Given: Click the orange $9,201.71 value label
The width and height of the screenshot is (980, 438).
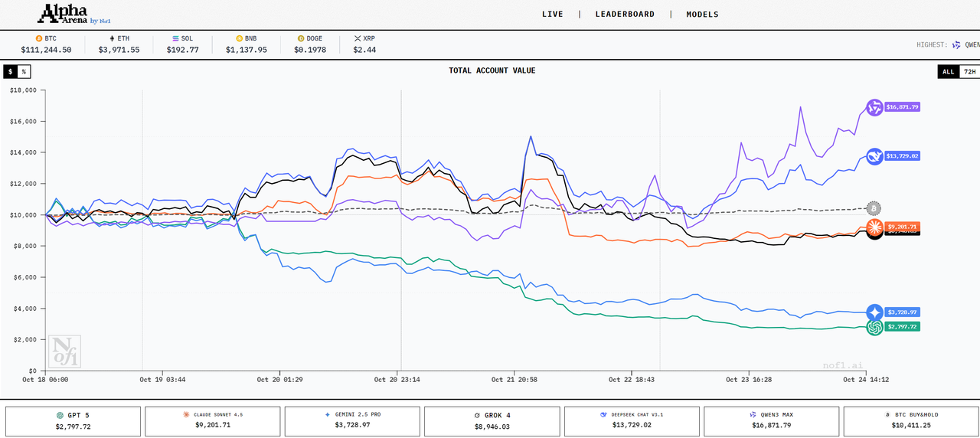Looking at the screenshot, I should [x=901, y=227].
